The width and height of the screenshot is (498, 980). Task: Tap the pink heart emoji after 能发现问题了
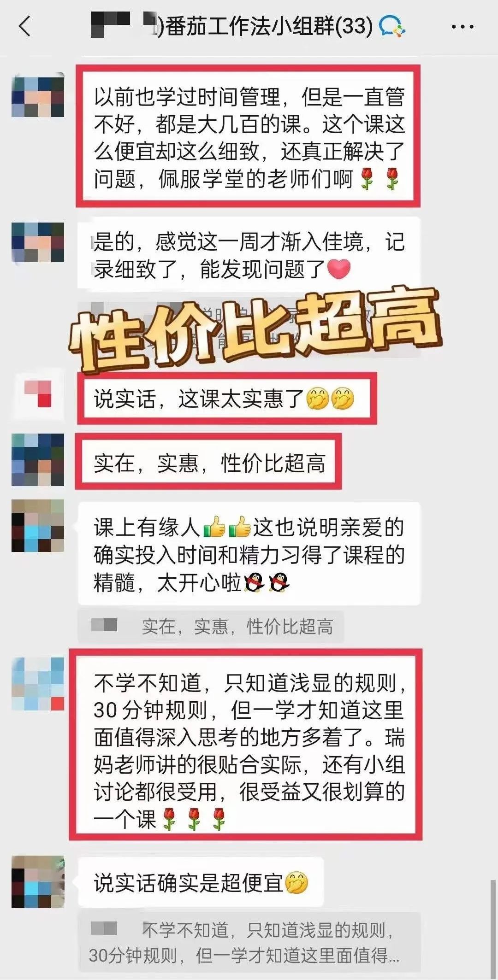(338, 269)
